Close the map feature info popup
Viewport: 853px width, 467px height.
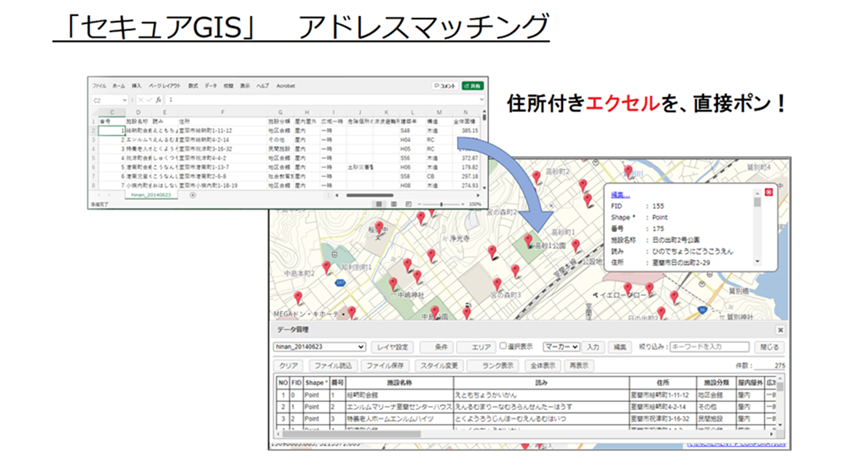(769, 192)
